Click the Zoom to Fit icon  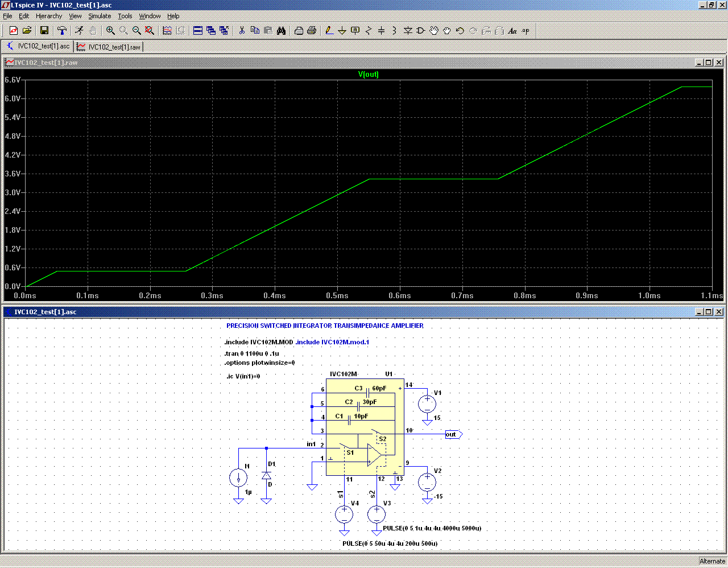point(150,31)
